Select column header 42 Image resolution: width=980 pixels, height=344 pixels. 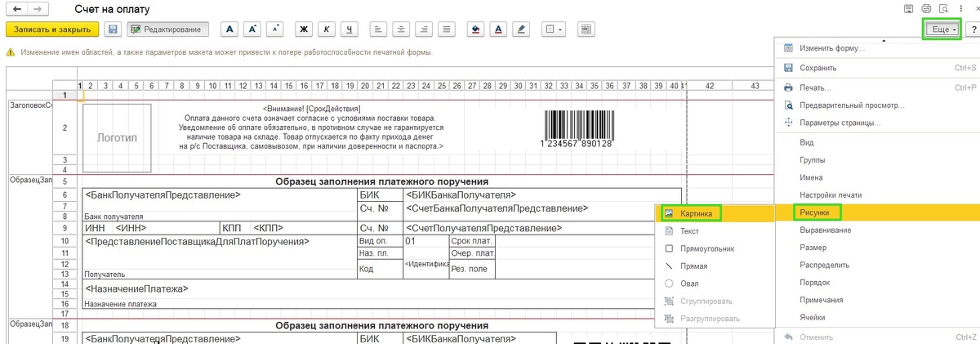pyautogui.click(x=710, y=86)
